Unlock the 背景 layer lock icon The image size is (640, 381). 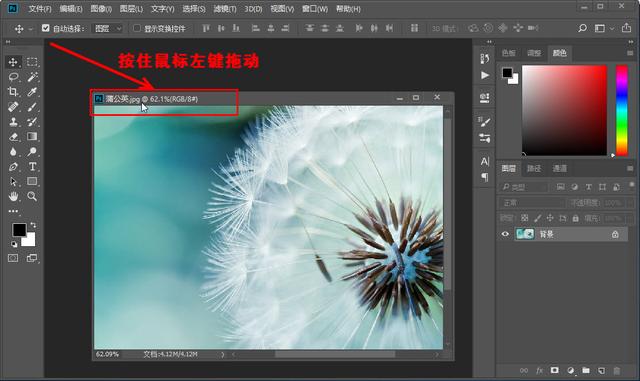615,234
